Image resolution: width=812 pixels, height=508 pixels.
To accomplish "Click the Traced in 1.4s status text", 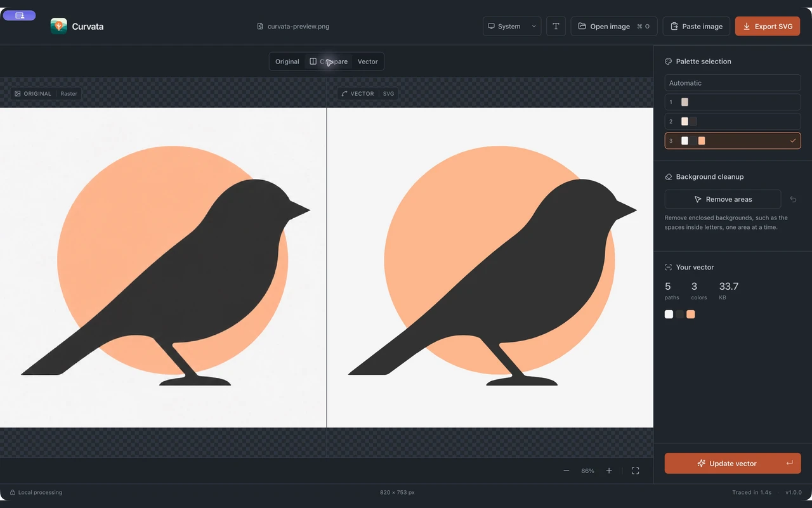I will [752, 492].
